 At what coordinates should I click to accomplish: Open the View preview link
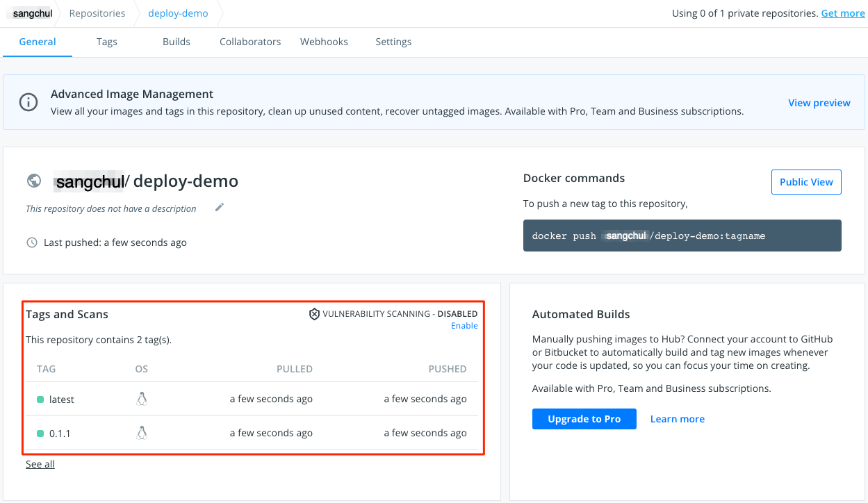[819, 103]
